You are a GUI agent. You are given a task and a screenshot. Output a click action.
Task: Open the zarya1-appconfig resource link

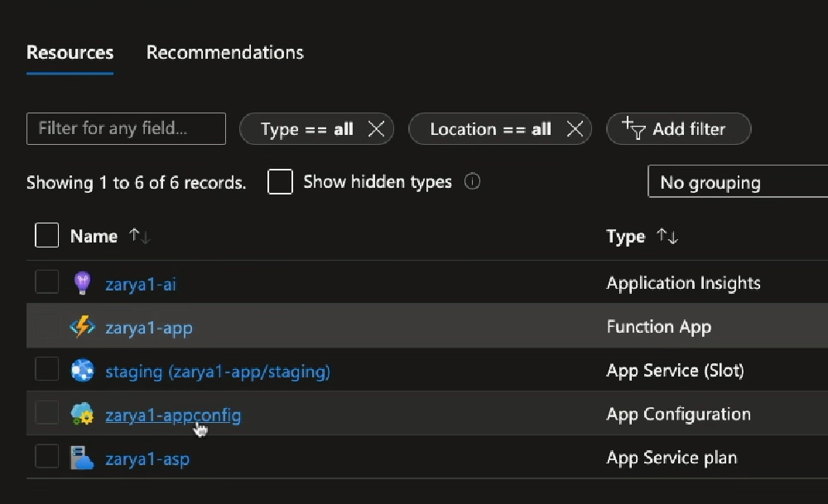point(173,415)
